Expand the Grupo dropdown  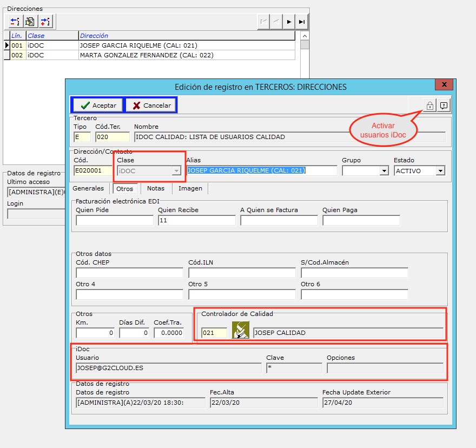[384, 171]
